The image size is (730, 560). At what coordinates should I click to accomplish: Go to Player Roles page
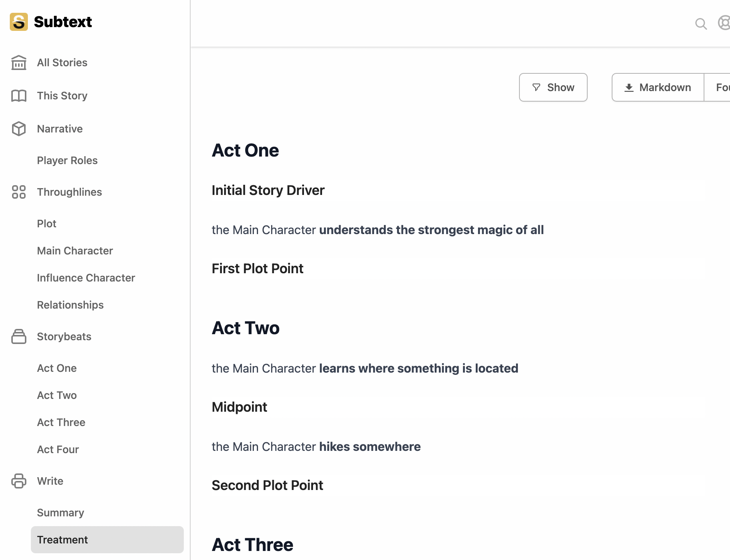pyautogui.click(x=67, y=160)
